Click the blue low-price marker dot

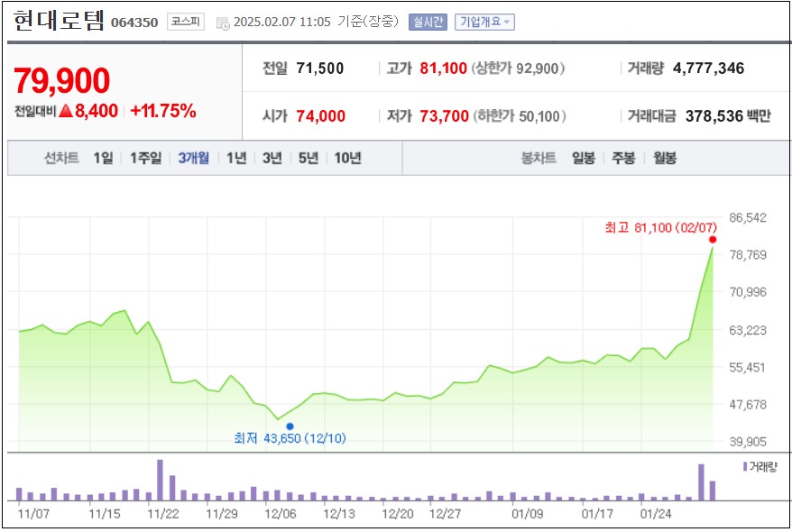(290, 427)
